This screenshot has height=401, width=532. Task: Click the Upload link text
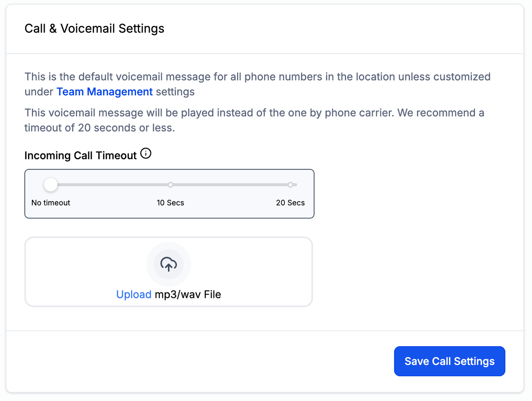tap(134, 295)
